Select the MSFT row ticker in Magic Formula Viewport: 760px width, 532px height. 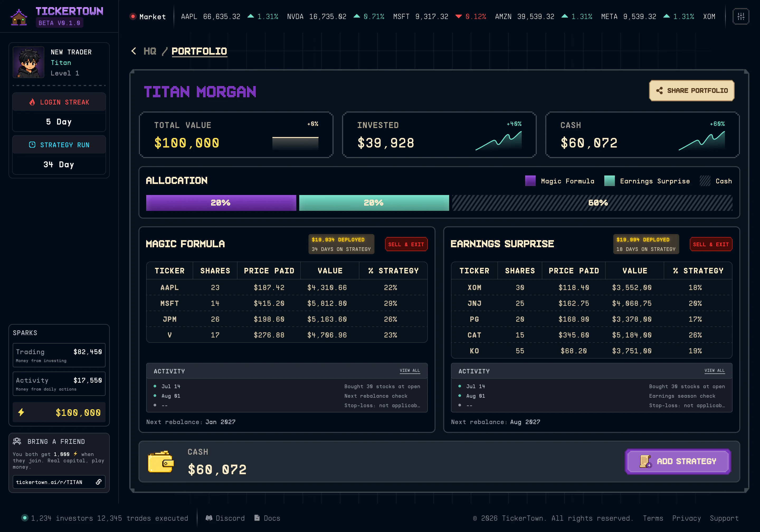(x=169, y=303)
